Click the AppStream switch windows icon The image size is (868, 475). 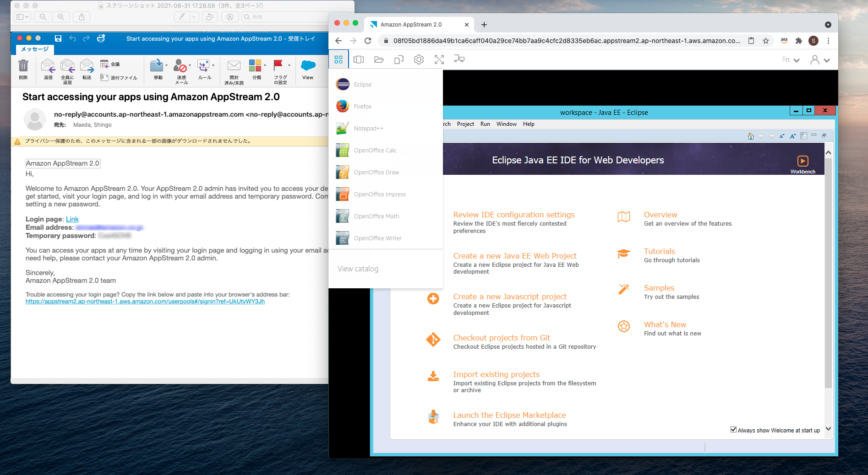tap(359, 59)
